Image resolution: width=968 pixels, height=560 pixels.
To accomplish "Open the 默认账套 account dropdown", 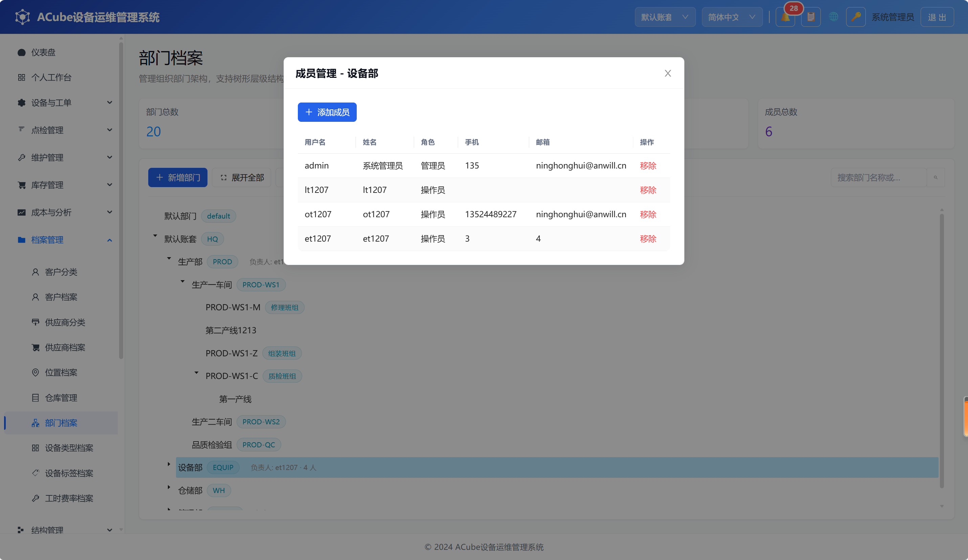I will (x=665, y=17).
